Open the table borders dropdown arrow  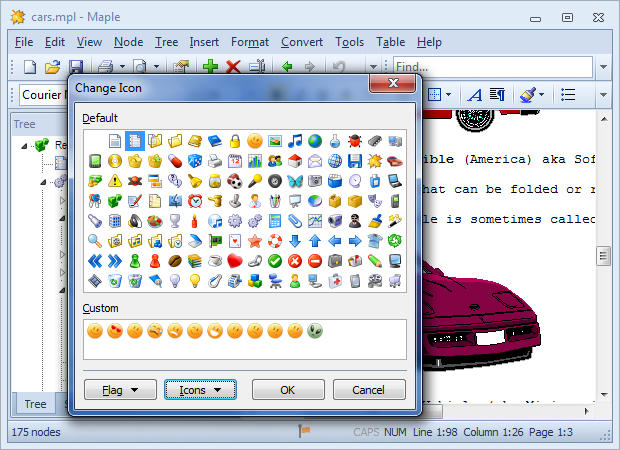click(x=448, y=95)
